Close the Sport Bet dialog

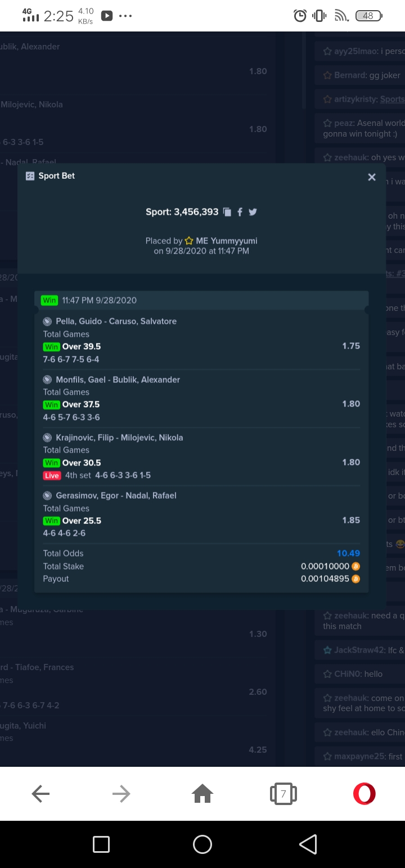tap(371, 177)
